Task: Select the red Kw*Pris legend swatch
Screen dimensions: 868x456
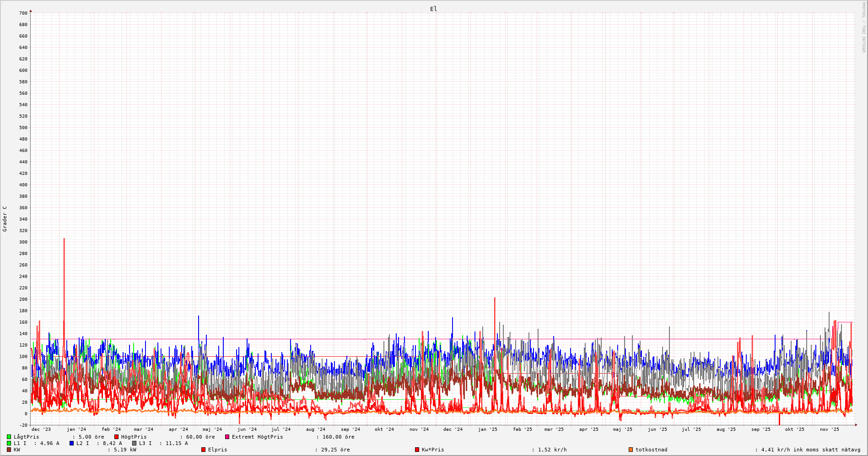Action: tap(417, 450)
